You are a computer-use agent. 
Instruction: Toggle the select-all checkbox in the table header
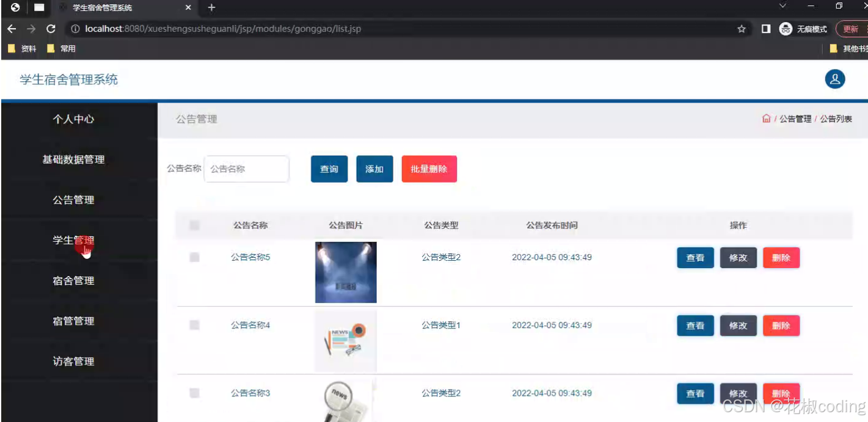[194, 225]
